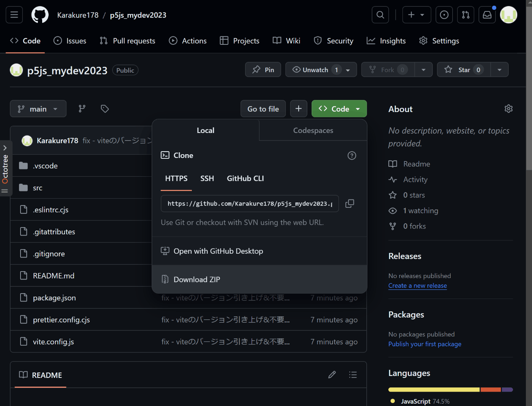Select the Local tab
Screen dimensions: 532x406
(206, 130)
